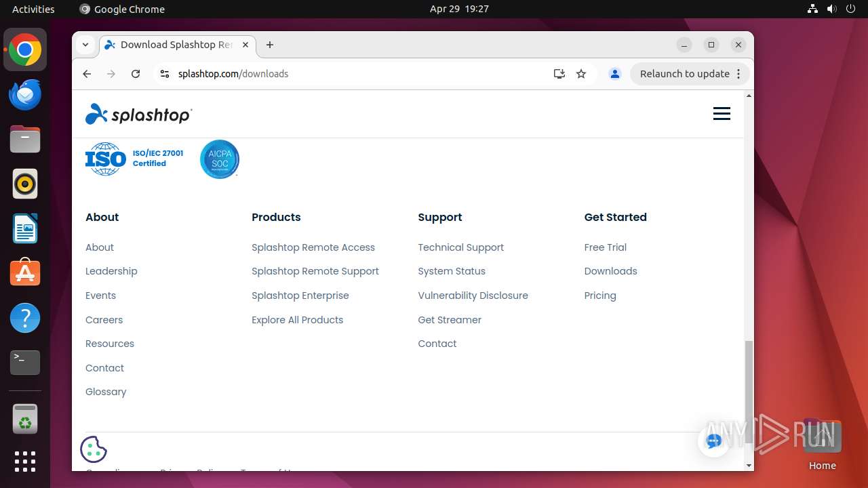The width and height of the screenshot is (868, 488).
Task: Install app icon in address bar
Action: [559, 74]
